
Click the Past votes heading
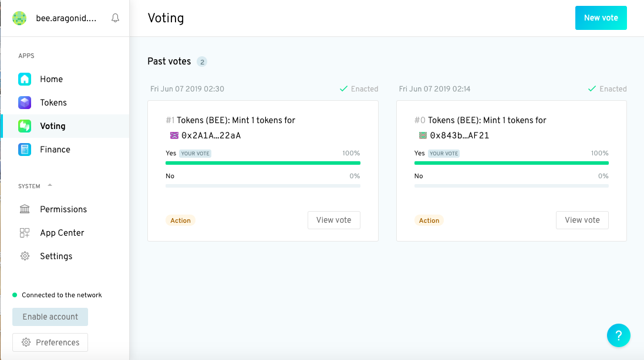[x=169, y=62]
